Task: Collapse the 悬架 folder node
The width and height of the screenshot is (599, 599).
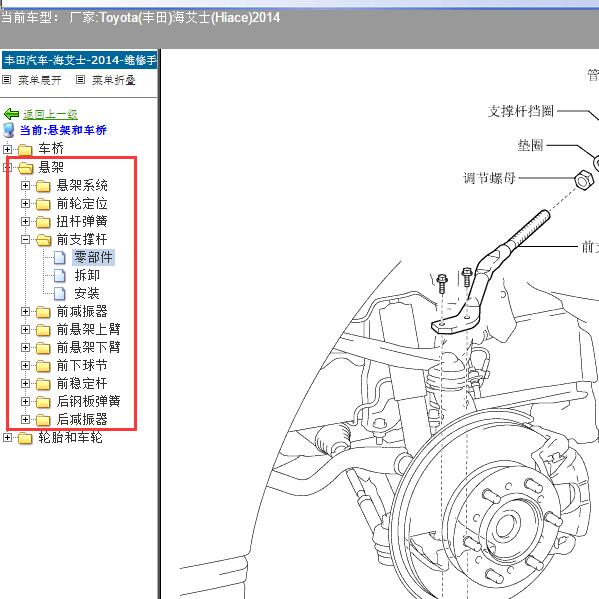Action: pyautogui.click(x=7, y=167)
